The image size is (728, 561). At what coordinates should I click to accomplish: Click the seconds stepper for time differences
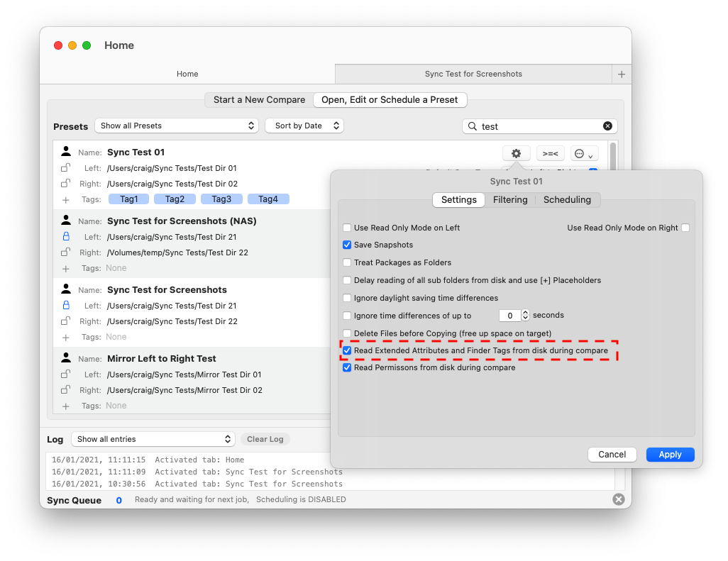click(526, 316)
